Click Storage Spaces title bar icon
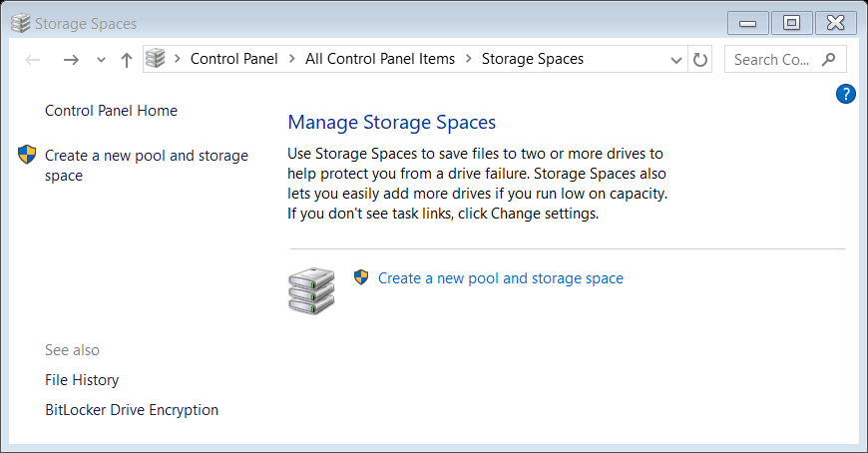 tap(21, 23)
